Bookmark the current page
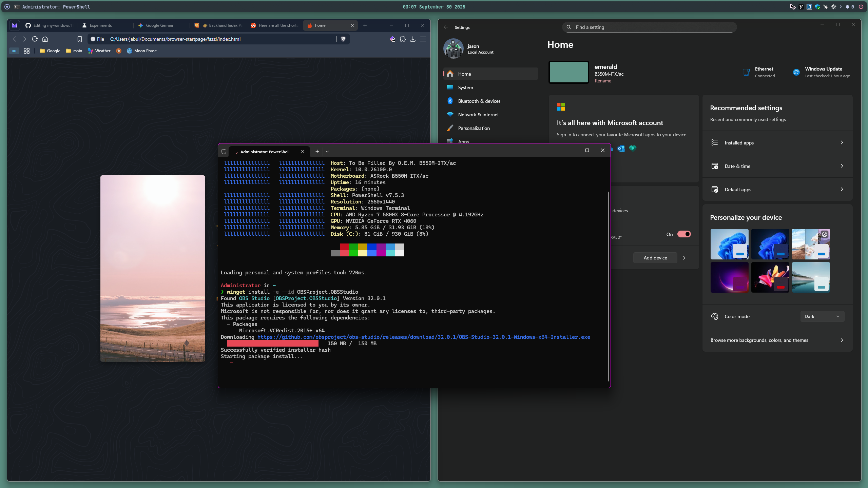The width and height of the screenshot is (868, 488). pos(80,39)
